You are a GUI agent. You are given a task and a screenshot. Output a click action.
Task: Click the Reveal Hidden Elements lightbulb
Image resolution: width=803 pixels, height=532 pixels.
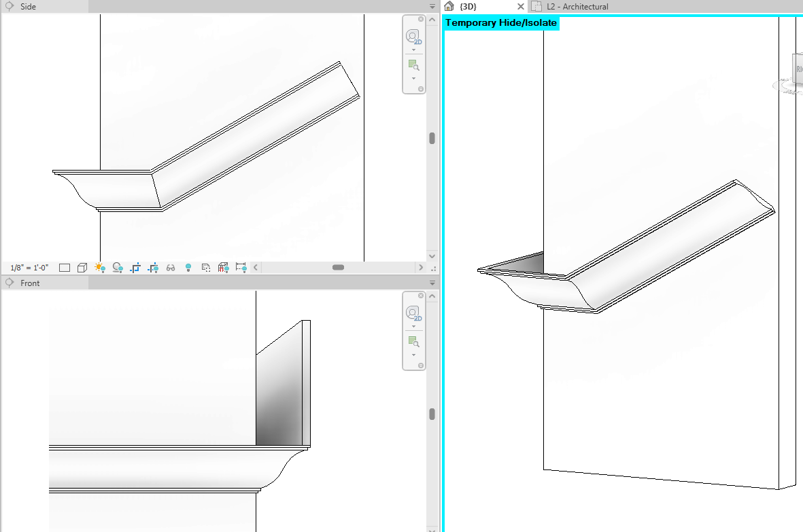coord(188,267)
